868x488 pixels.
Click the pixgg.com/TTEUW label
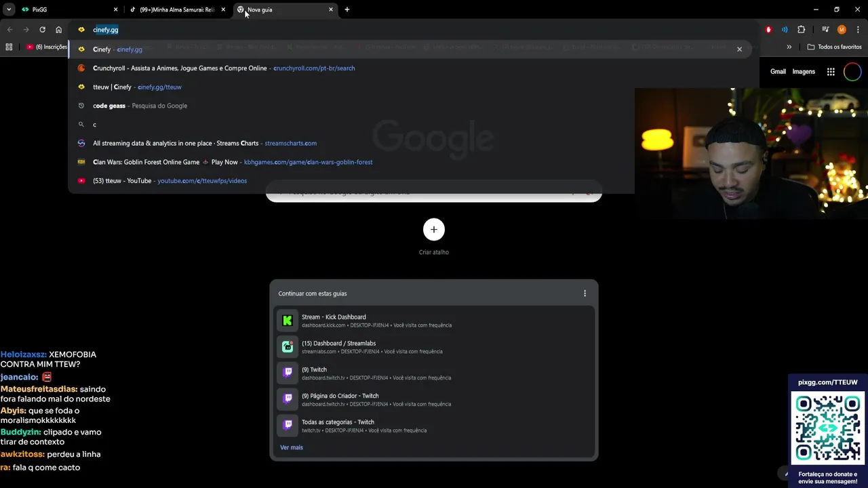(x=828, y=382)
